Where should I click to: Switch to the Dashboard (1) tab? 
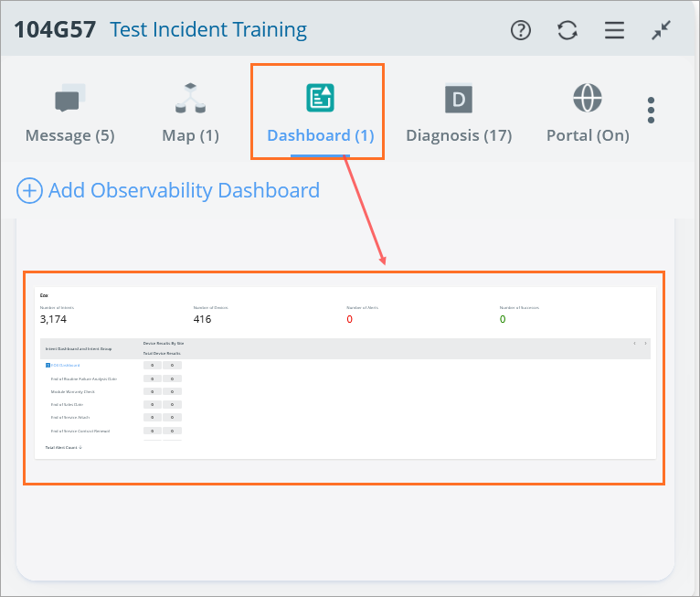click(x=320, y=135)
